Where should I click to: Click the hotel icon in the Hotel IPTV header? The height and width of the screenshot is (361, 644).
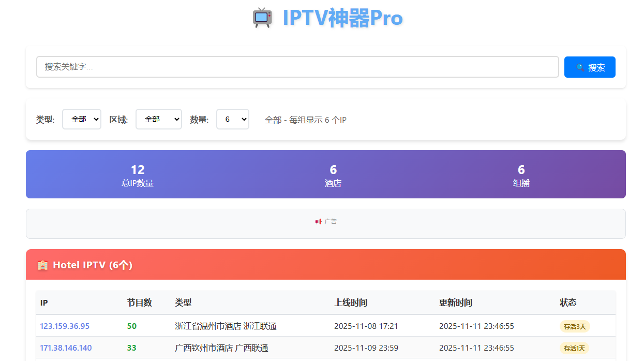[x=42, y=265]
